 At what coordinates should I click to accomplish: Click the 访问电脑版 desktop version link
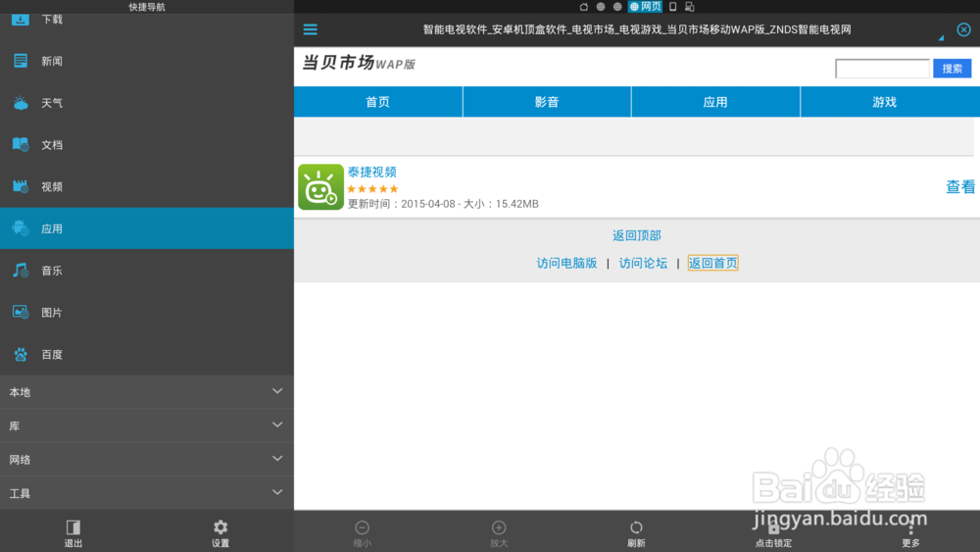pos(566,263)
